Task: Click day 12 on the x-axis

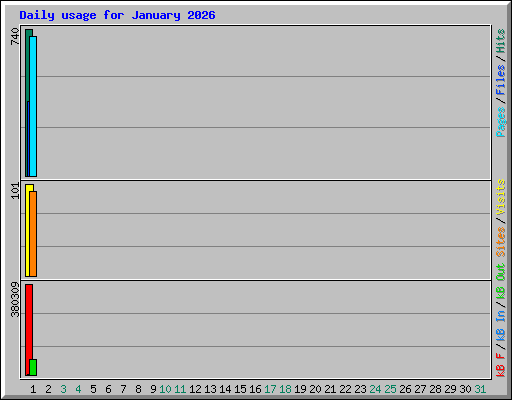Action: [x=195, y=389]
